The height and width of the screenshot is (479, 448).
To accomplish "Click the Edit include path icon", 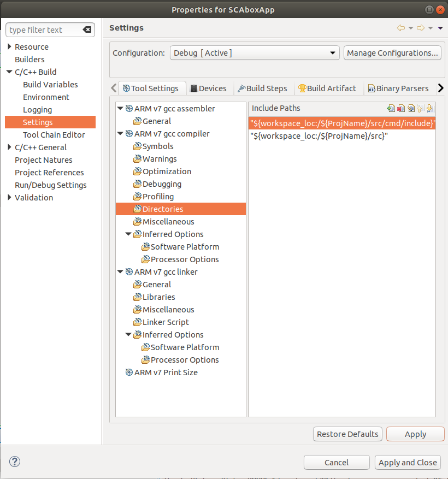I will [x=410, y=108].
